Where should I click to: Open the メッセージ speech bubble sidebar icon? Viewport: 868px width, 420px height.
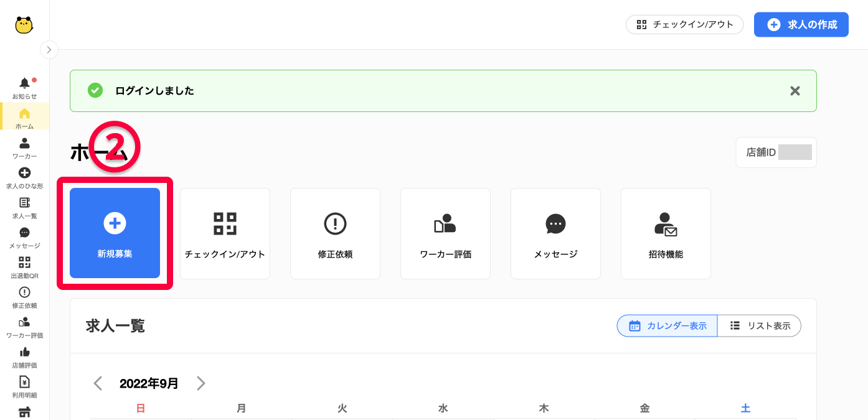tap(24, 233)
